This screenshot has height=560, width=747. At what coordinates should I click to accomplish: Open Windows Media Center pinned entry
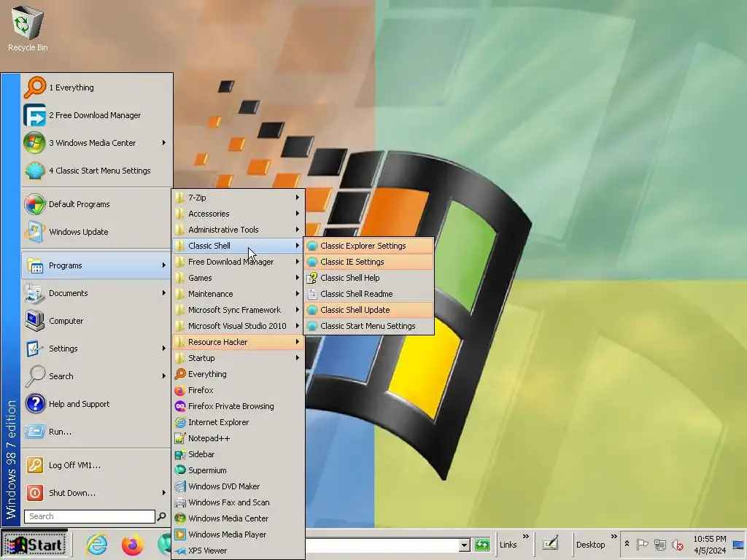[x=97, y=143]
